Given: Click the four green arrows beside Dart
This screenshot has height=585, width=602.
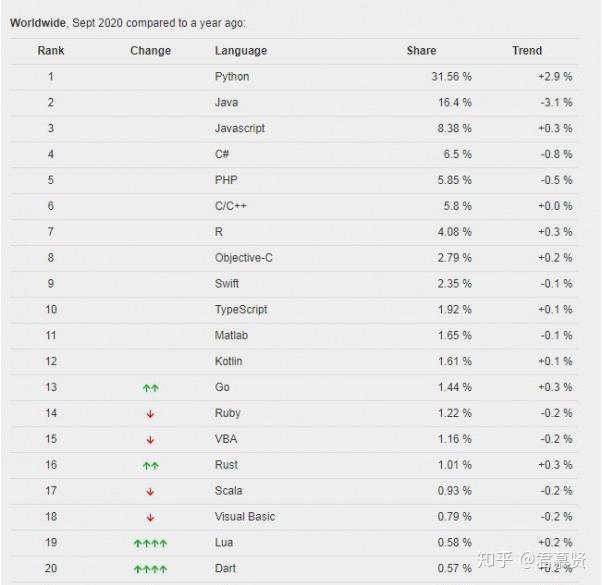Looking at the screenshot, I should [150, 569].
